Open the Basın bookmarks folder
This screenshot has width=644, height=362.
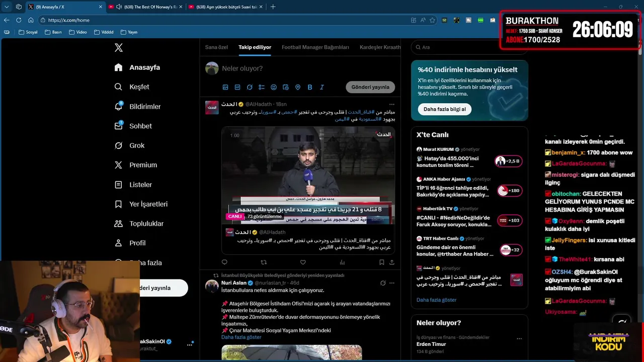click(53, 32)
